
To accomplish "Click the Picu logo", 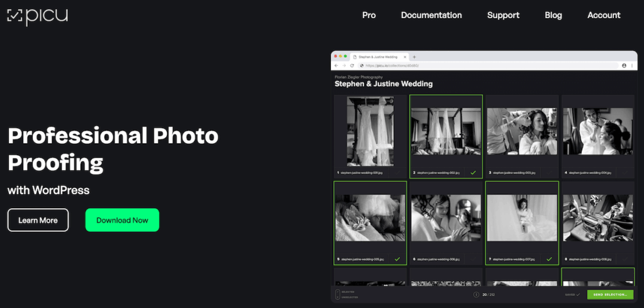I will point(37,16).
